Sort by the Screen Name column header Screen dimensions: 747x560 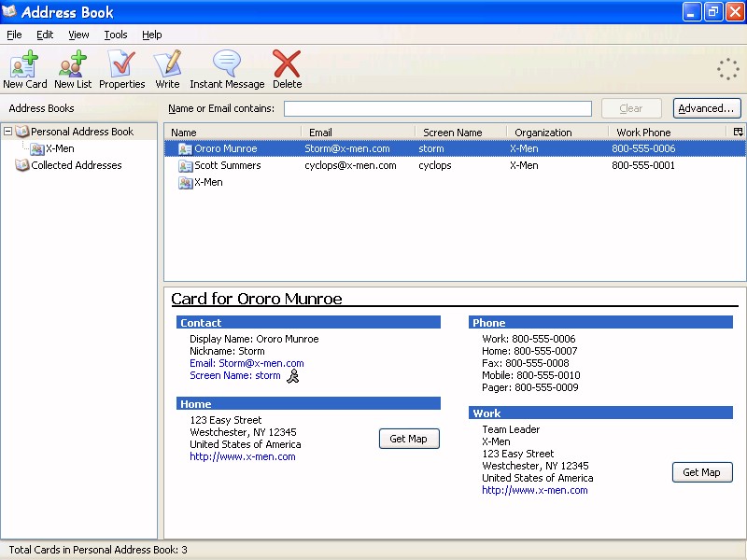[461, 133]
